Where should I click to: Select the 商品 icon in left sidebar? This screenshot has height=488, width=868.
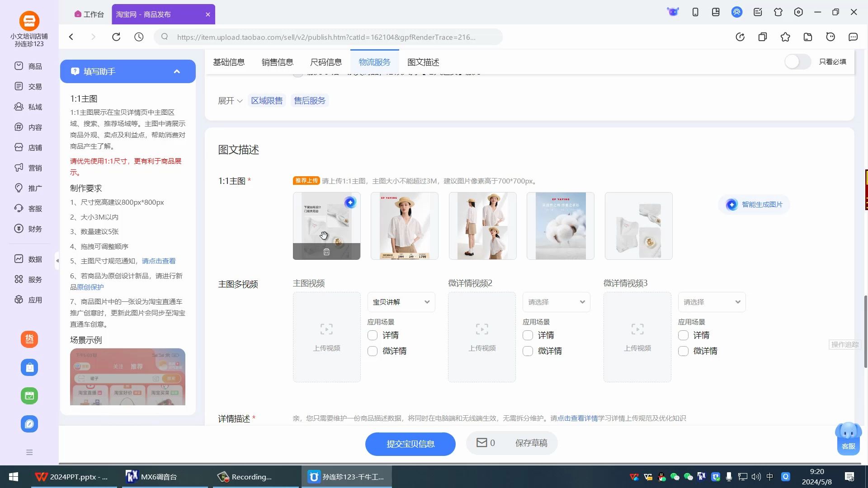click(x=18, y=66)
